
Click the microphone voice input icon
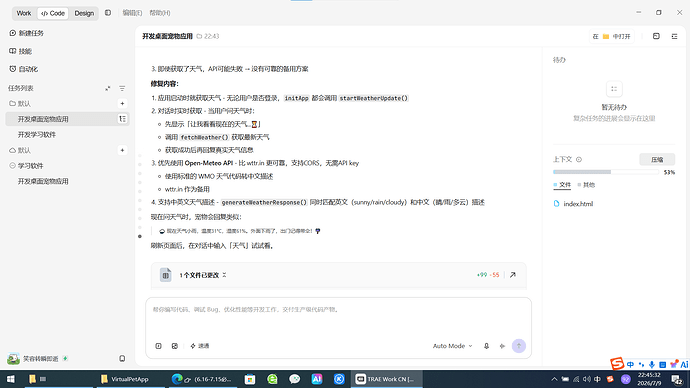pyautogui.click(x=486, y=346)
